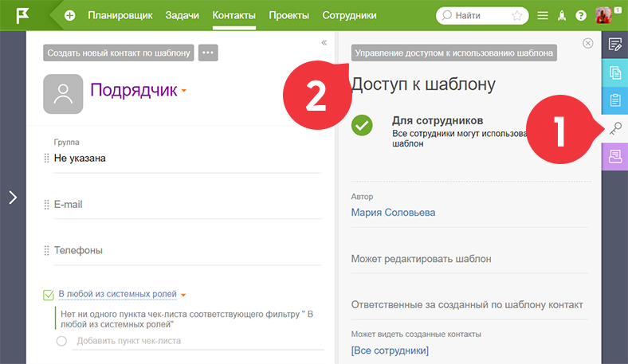Open the help question mark icon
Image resolution: width=628 pixels, height=364 pixels.
coord(581,16)
